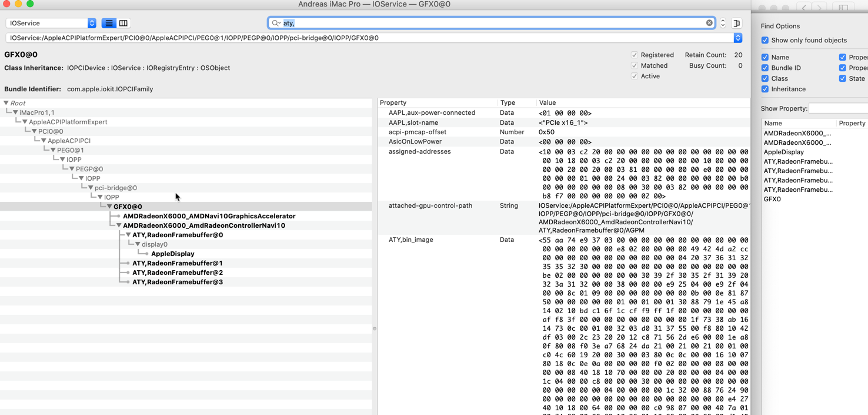The image size is (868, 415).
Task: Click the search magnifier icon
Action: [276, 23]
